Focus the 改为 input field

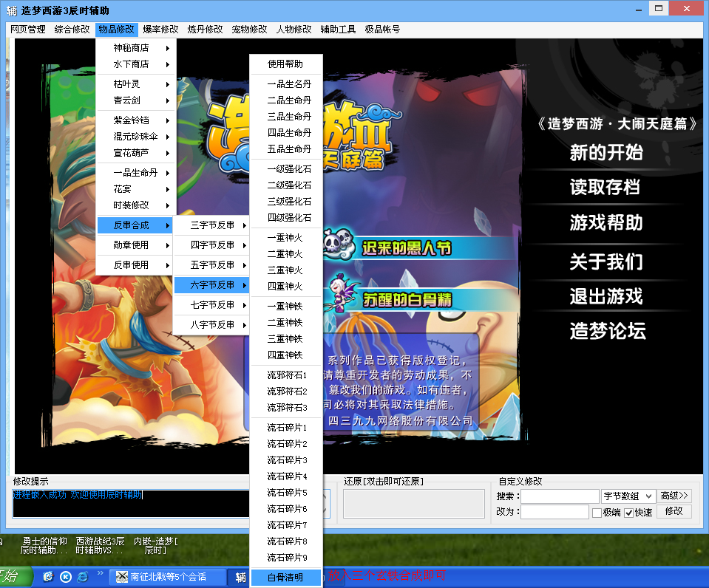pos(554,512)
